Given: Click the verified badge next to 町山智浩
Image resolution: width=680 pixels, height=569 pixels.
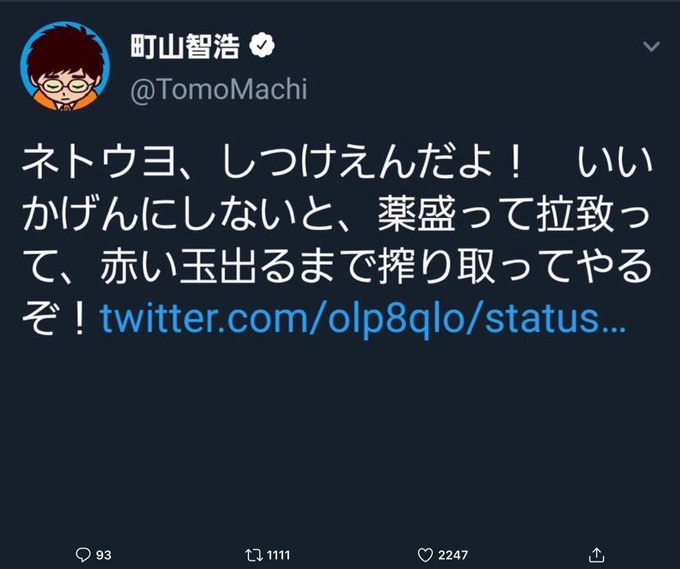Looking at the screenshot, I should [262, 46].
